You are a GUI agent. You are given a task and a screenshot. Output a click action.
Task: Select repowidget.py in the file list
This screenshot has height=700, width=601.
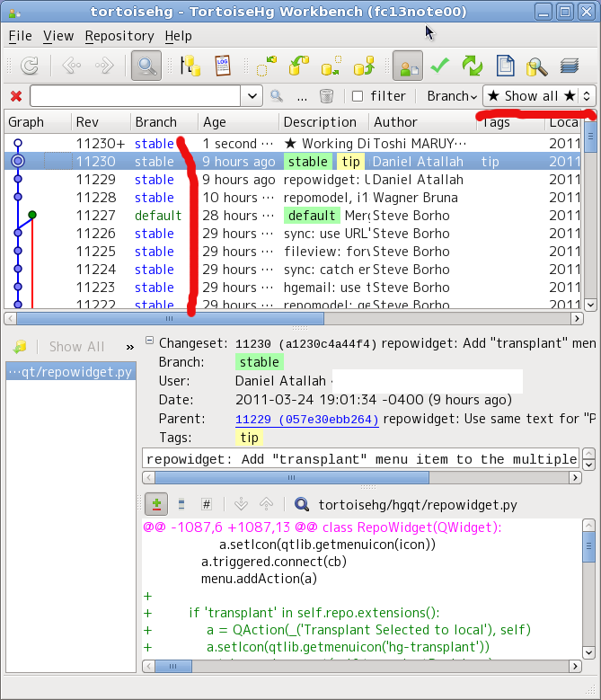pos(70,372)
